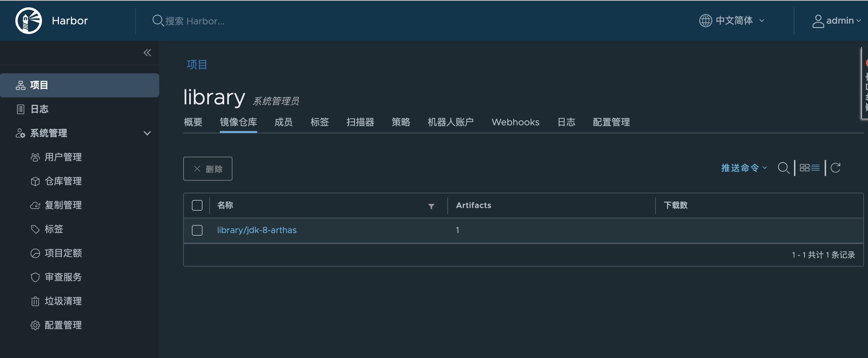This screenshot has height=358, width=868.
Task: Open the project 标签 tab
Action: coord(319,122)
